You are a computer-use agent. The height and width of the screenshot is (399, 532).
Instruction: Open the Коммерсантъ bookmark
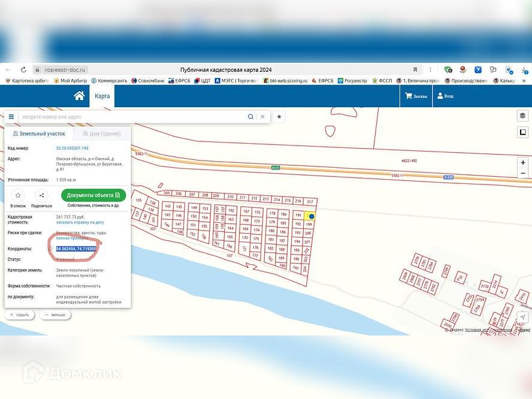109,81
